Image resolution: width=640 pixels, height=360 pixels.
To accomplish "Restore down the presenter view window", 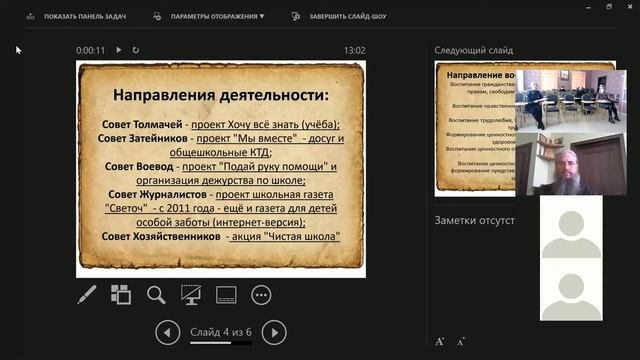I will click(x=609, y=7).
